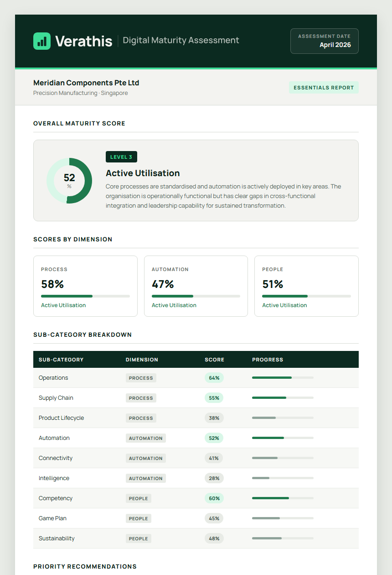Click the Sub-Category Breakdown heading
The height and width of the screenshot is (575, 392).
pos(83,335)
